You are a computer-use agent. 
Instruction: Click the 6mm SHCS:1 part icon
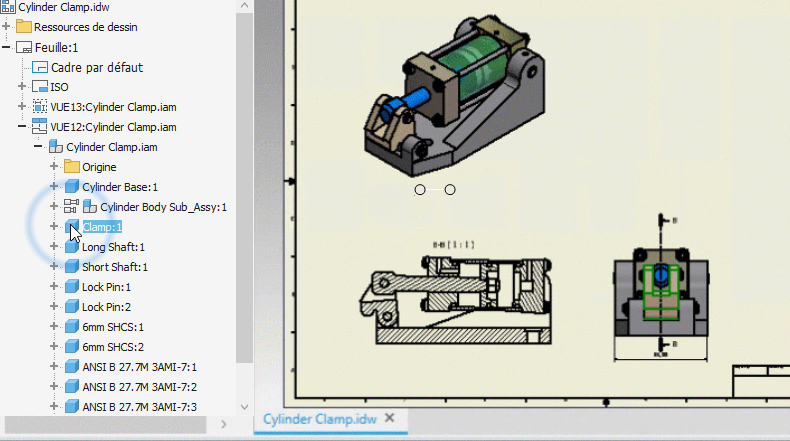click(x=72, y=327)
